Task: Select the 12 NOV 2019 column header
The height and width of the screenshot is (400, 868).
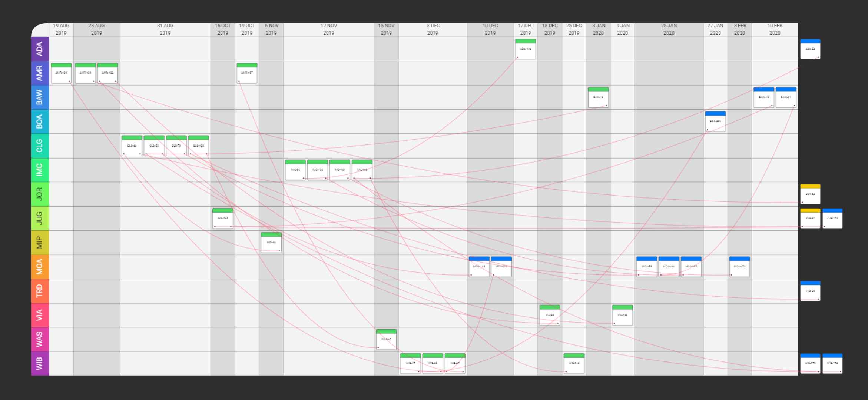Action: pyautogui.click(x=329, y=30)
